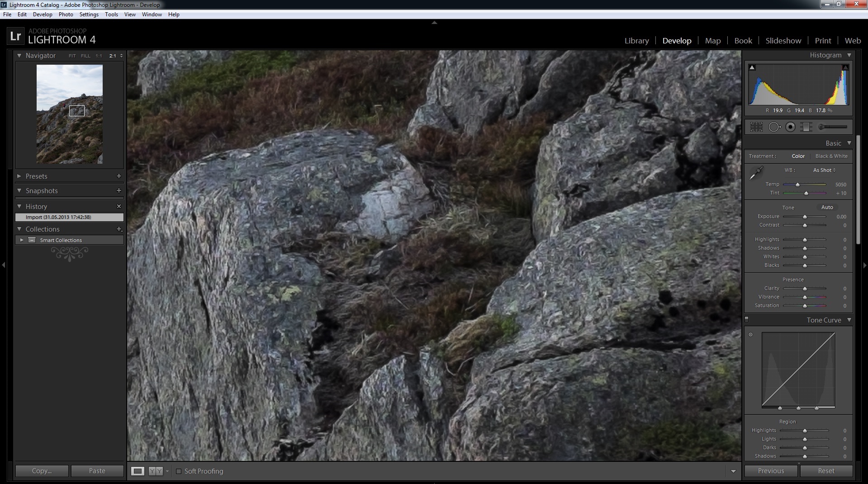Enable the Soft Proofing checkbox
Viewport: 868px width, 484px height.
[179, 471]
